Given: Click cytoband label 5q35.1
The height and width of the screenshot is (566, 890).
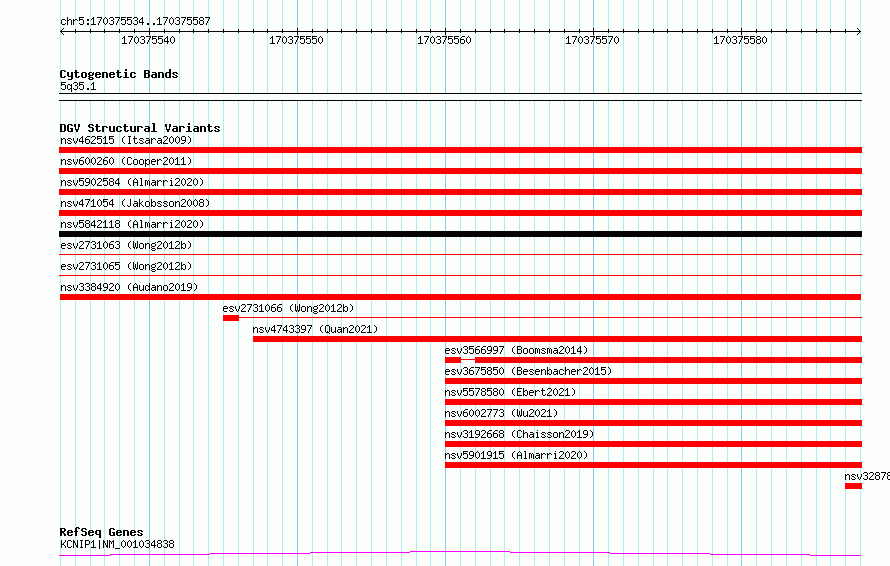Looking at the screenshot, I should click(x=78, y=86).
